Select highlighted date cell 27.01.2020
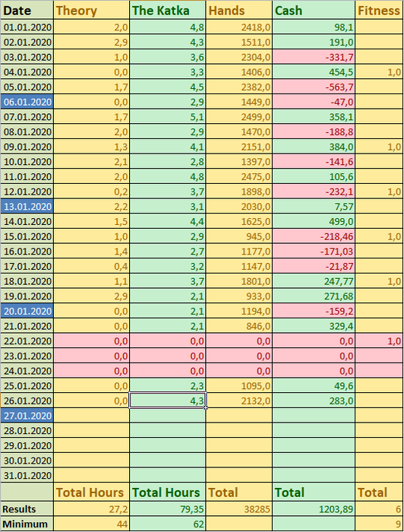The image size is (404, 532). tap(27, 415)
